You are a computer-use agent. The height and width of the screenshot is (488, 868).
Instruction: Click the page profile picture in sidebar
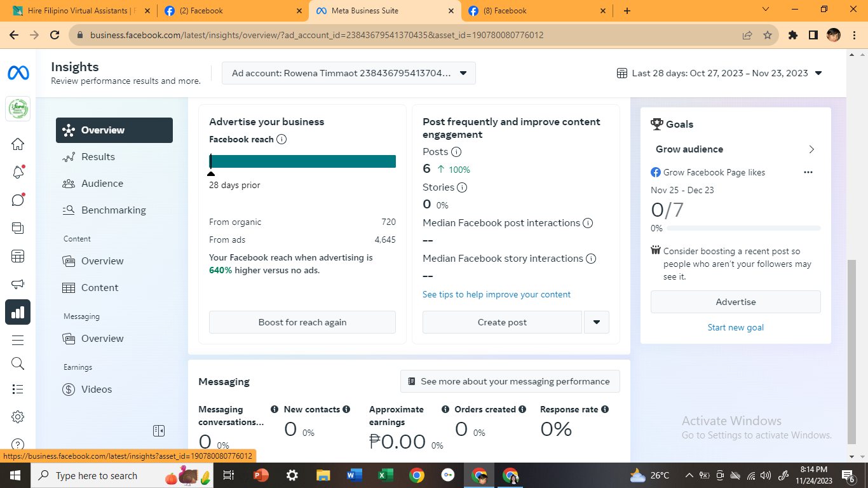[18, 109]
